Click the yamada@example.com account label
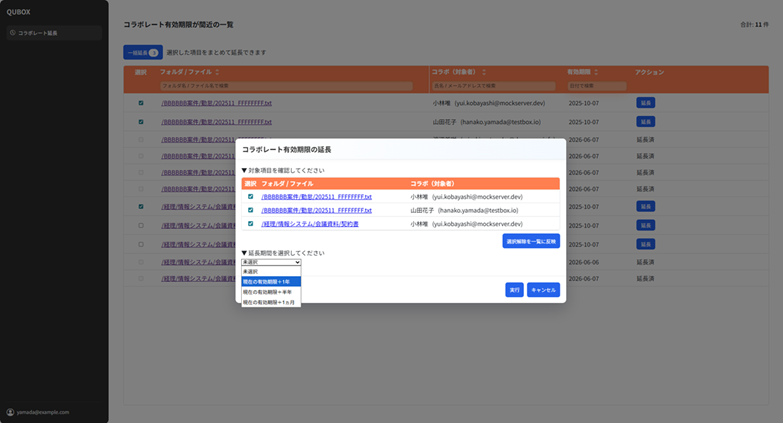Screen dimensions: 783x423 click(x=43, y=412)
